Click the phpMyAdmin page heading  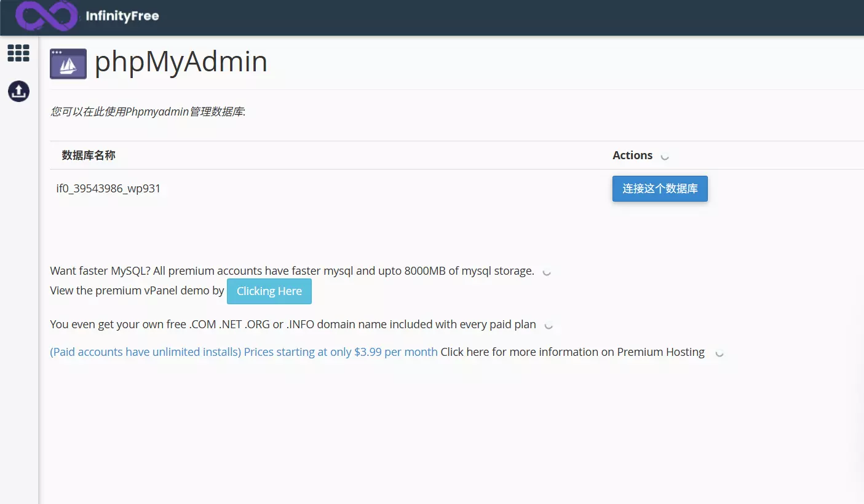181,61
